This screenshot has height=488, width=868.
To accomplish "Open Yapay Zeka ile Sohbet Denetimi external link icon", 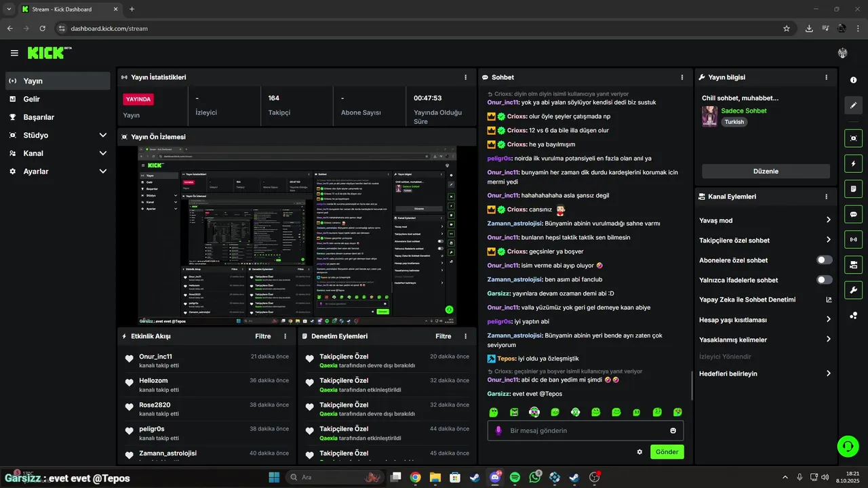I will (x=829, y=300).
